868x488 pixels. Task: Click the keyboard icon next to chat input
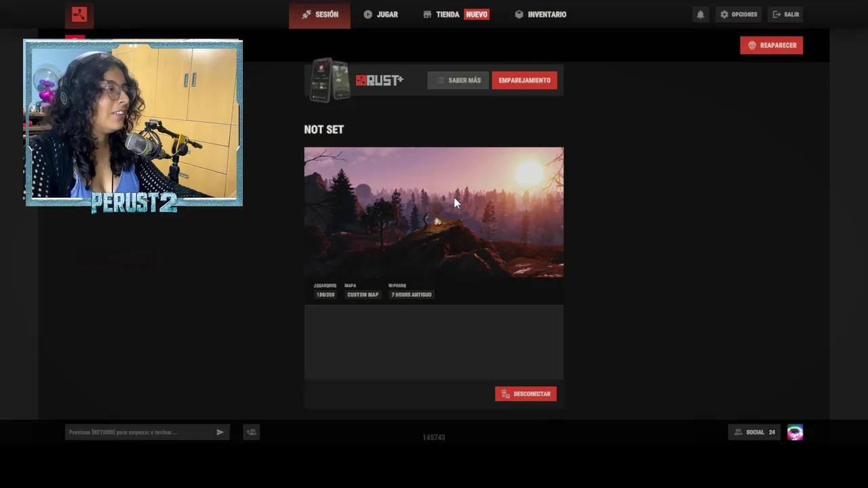pos(251,432)
